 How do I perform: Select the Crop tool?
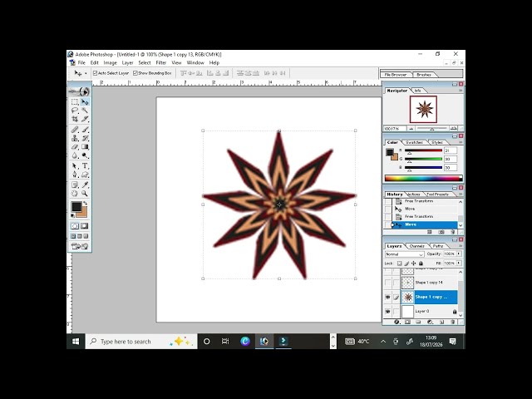(75, 119)
